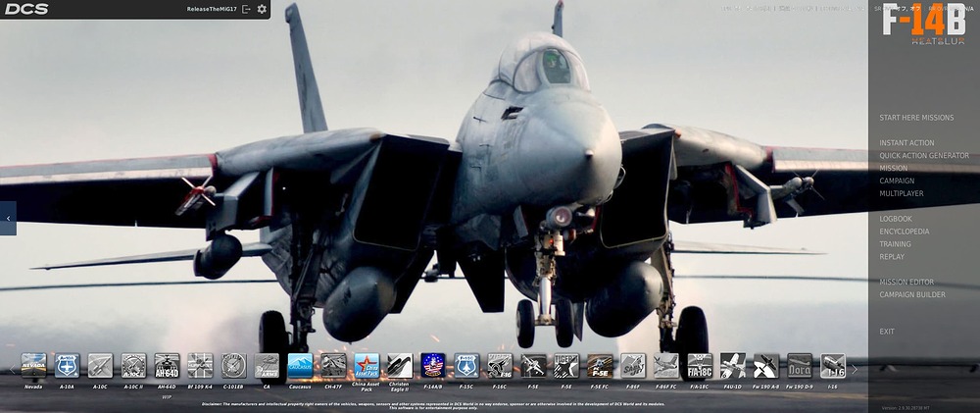Select the F/A-18C module icon

click(700, 366)
